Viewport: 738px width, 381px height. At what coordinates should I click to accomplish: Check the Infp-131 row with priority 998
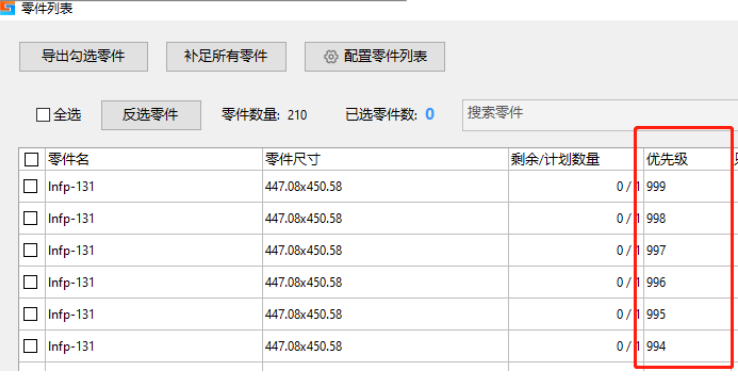tap(31, 219)
